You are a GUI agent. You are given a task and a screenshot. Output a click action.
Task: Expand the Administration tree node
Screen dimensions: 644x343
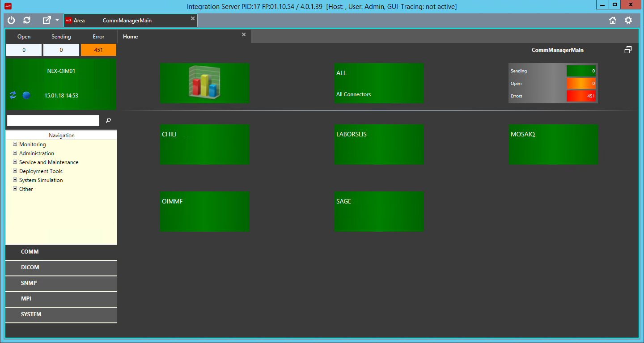(15, 153)
